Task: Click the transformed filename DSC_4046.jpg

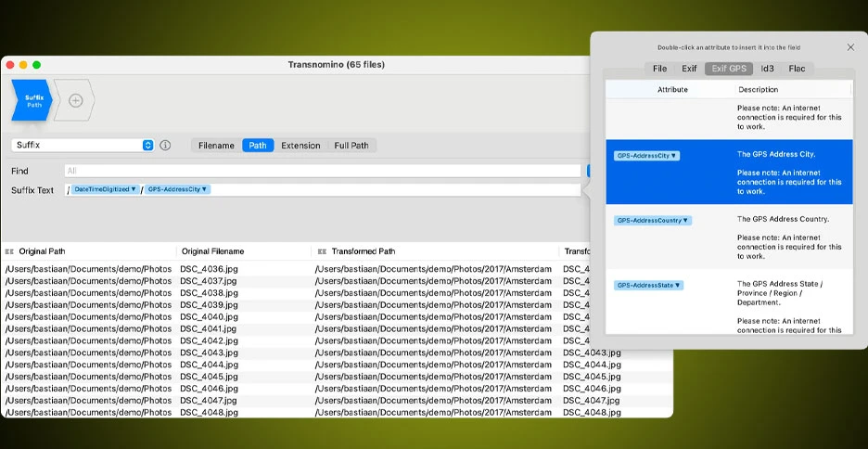Action: point(592,389)
